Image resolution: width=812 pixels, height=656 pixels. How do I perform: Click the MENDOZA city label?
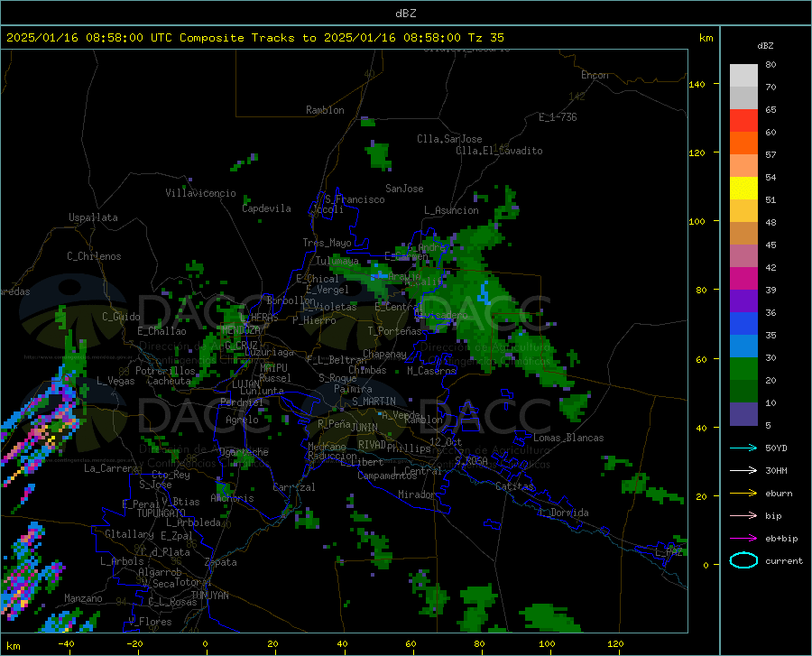241,330
